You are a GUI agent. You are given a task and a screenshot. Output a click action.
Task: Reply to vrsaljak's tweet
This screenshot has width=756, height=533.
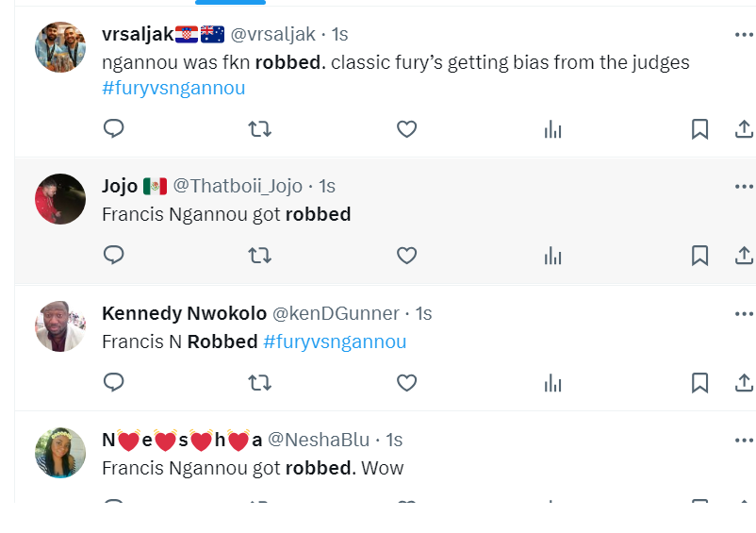pyautogui.click(x=114, y=128)
